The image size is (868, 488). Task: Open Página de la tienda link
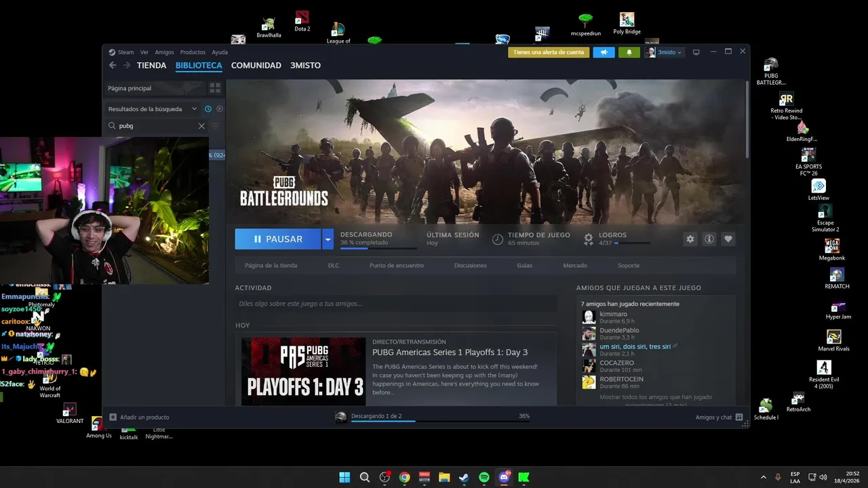tap(271, 266)
